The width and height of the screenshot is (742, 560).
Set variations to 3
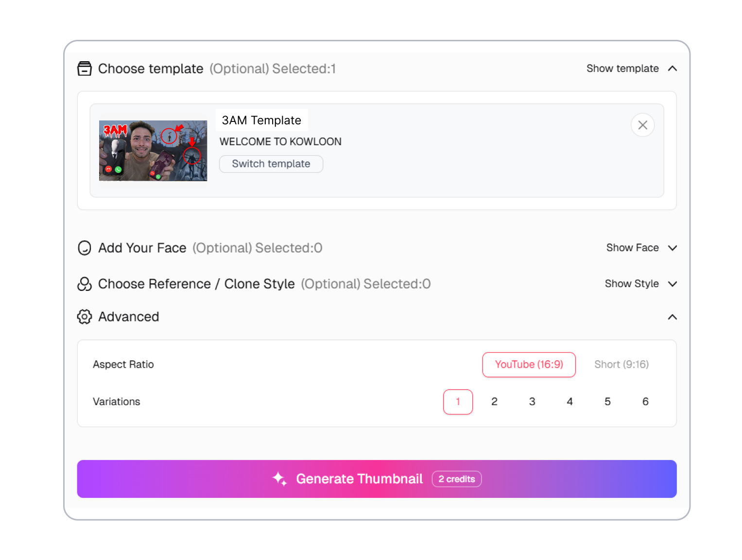pos(532,402)
